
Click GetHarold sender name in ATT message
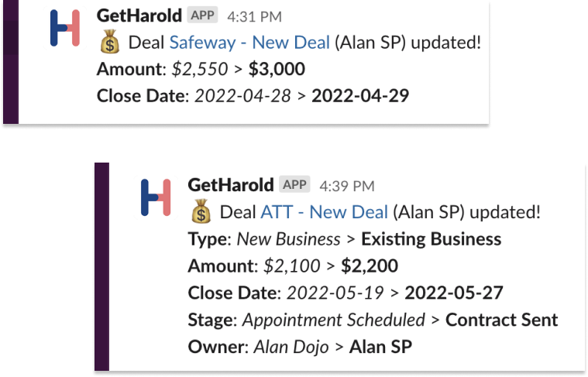click(x=231, y=185)
